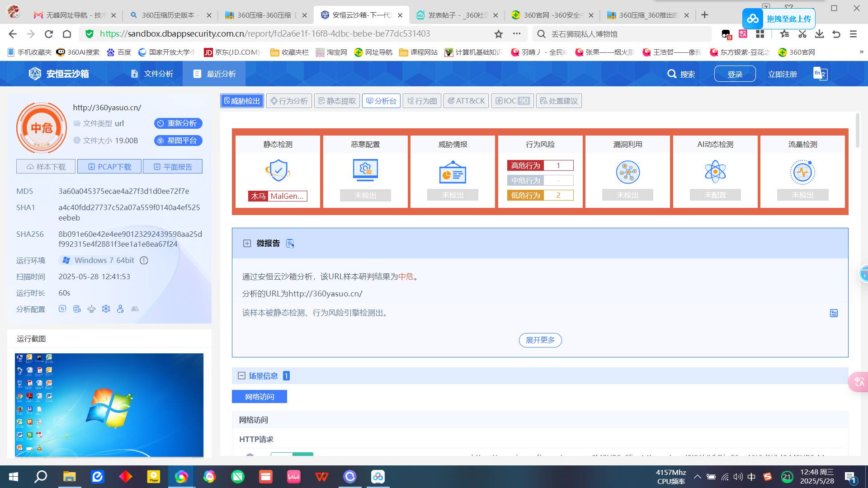Open the IOC 90 tab

[513, 101]
